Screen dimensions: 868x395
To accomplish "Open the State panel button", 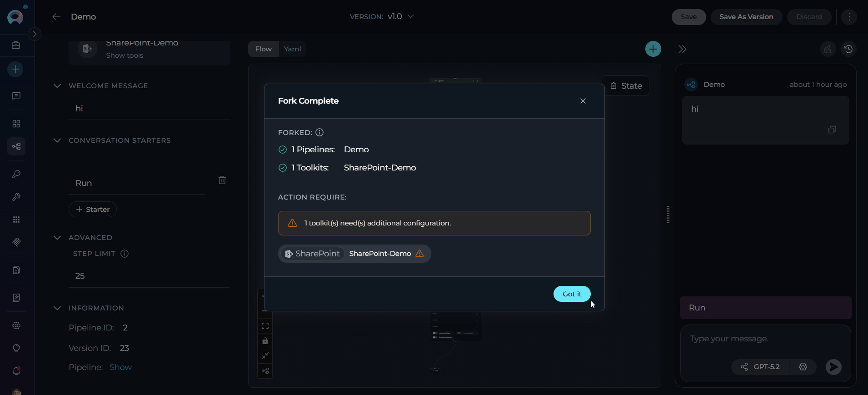I will pyautogui.click(x=626, y=86).
